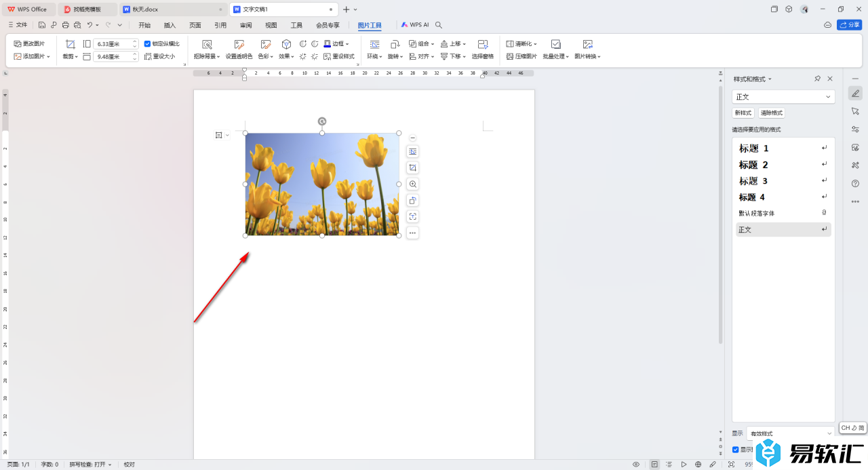Open the 有效样式 display dropdown
868x470 pixels.
(790, 433)
